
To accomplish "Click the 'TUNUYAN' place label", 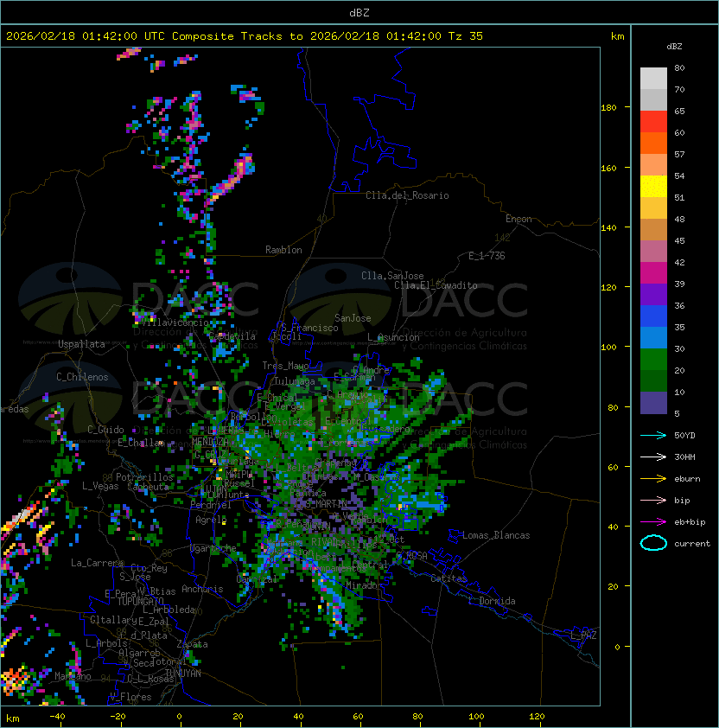I will [x=183, y=673].
